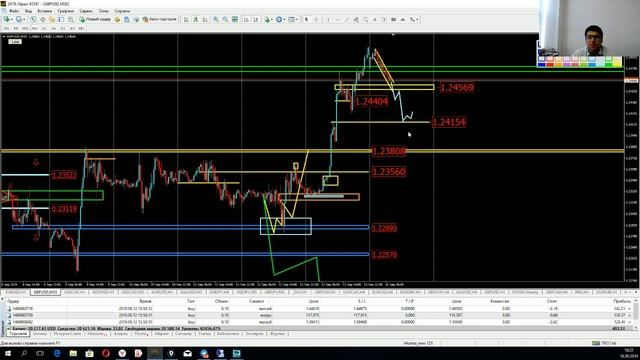640x360 pixels.
Task: Click the 1.23808 price label on chart
Action: click(x=389, y=151)
